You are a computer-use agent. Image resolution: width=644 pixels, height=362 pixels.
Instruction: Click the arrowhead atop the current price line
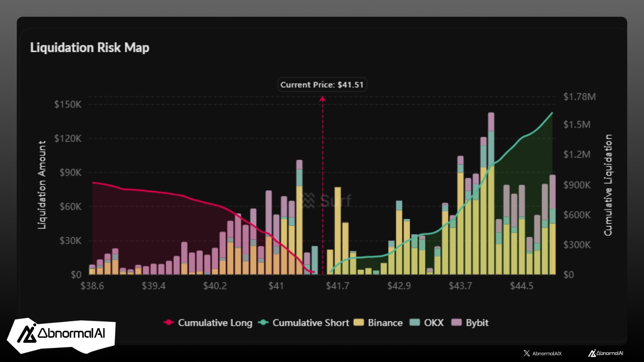pyautogui.click(x=322, y=99)
